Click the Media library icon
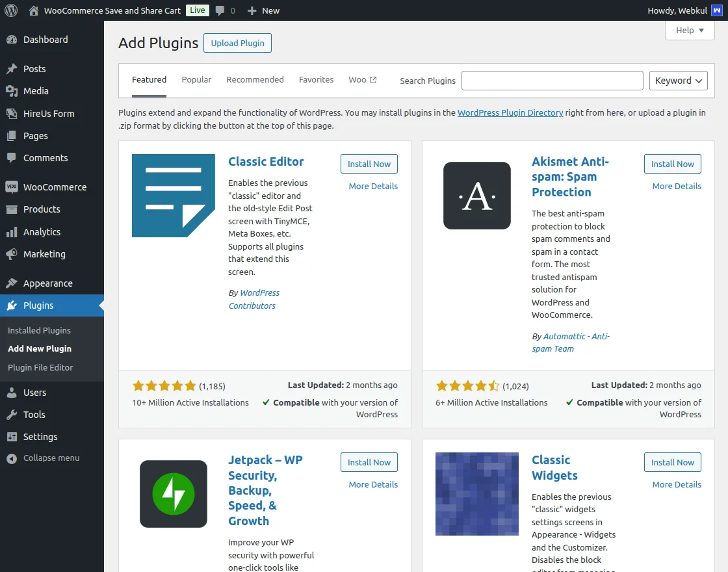The height and width of the screenshot is (572, 728). tap(12, 91)
